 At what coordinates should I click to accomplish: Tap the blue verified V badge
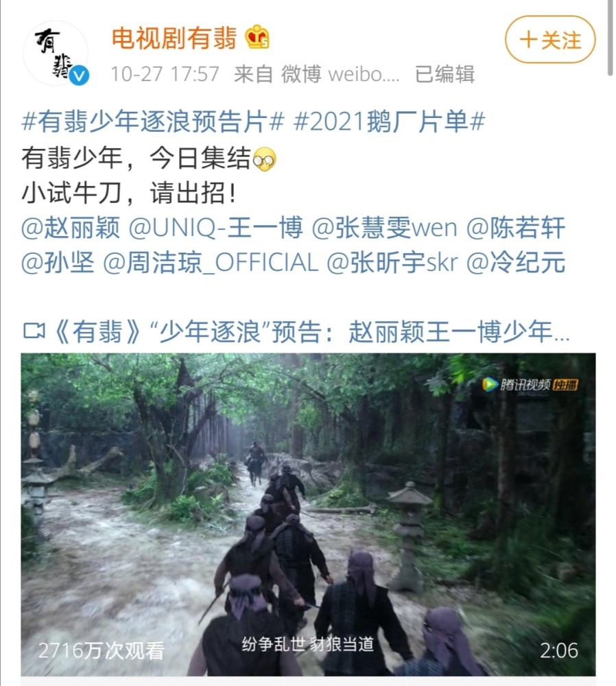point(79,76)
